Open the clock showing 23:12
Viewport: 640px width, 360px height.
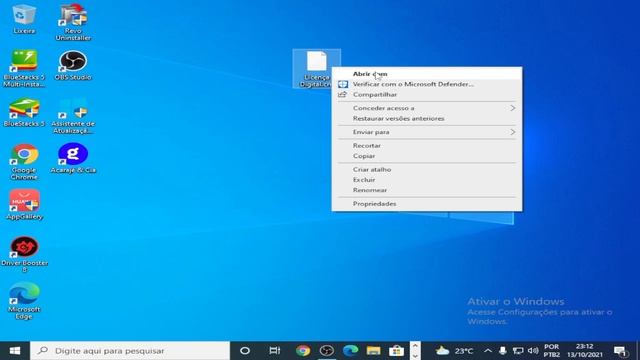click(585, 351)
